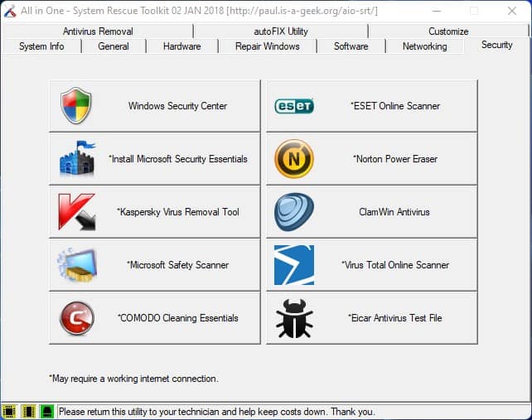The height and width of the screenshot is (420, 532).
Task: Open the Software tab
Action: (351, 46)
